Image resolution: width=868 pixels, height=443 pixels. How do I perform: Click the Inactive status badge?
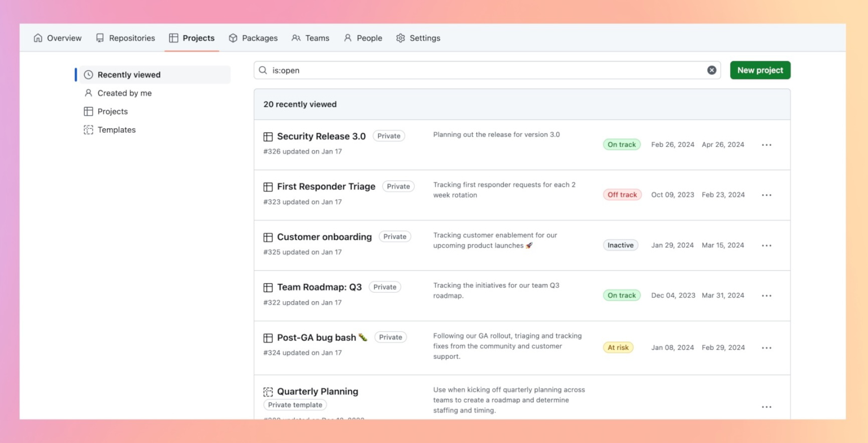tap(620, 245)
